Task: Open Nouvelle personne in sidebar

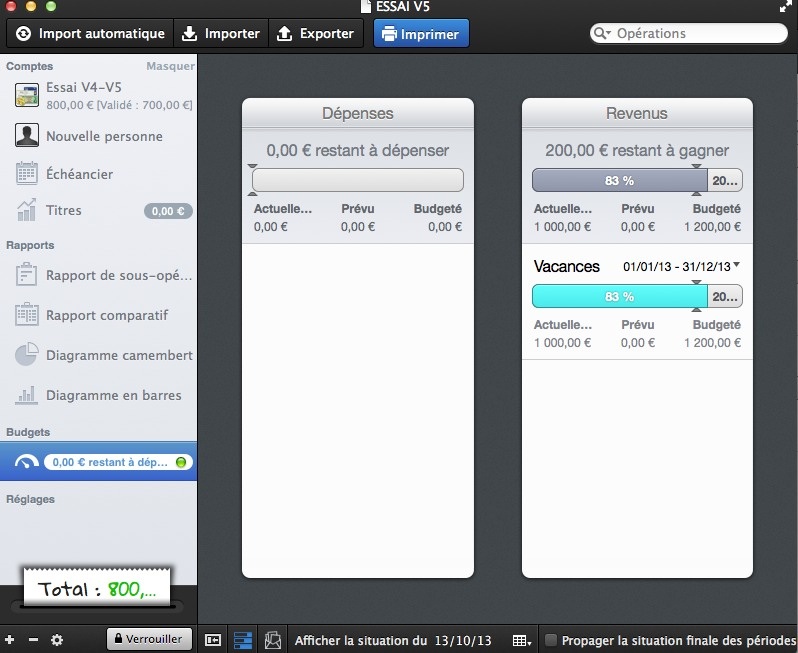Action: [x=99, y=136]
